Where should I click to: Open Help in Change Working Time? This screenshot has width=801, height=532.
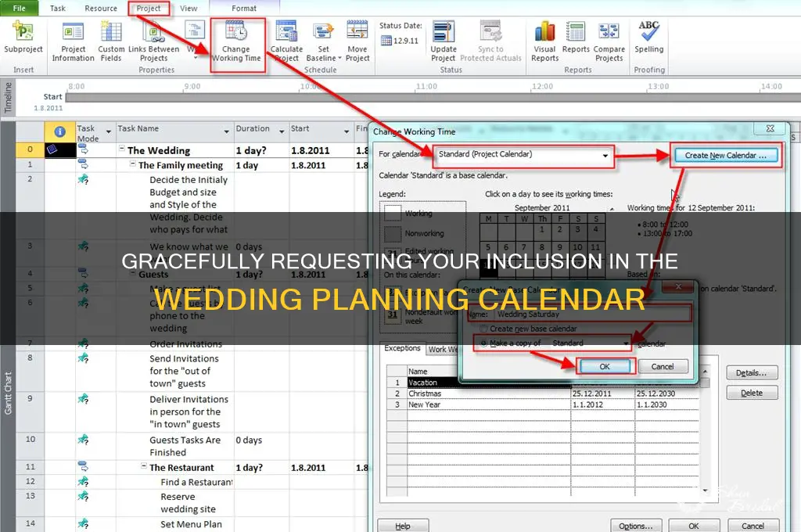[403, 526]
